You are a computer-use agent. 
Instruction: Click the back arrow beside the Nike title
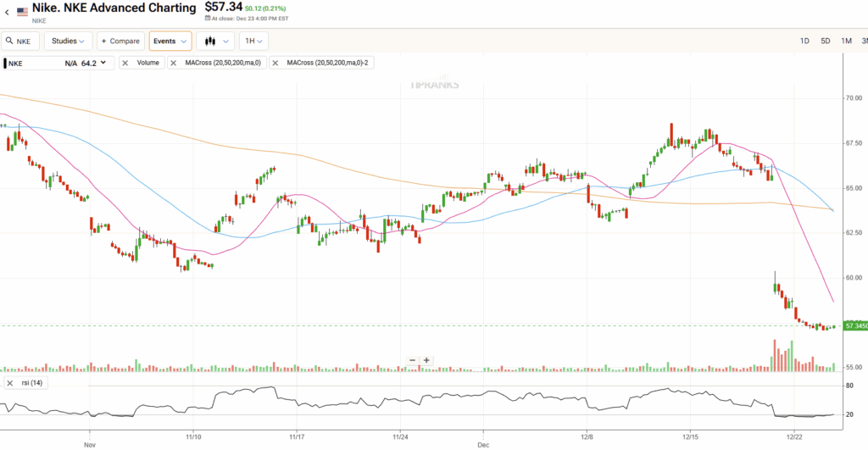point(7,13)
